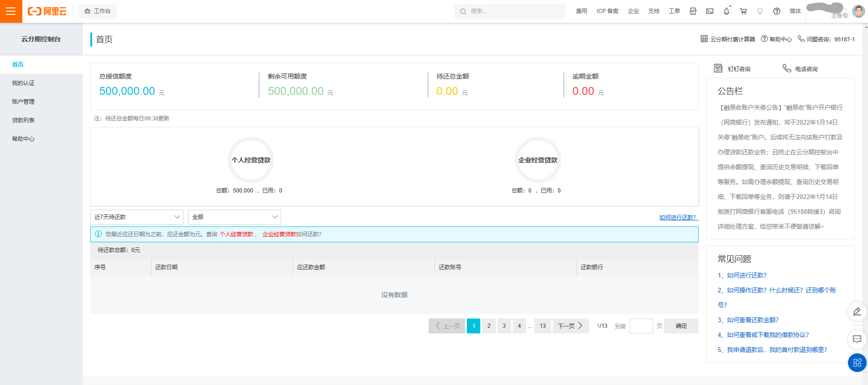Click the 企业经营贷款 circle chart
This screenshot has height=385, width=868.
point(538,160)
